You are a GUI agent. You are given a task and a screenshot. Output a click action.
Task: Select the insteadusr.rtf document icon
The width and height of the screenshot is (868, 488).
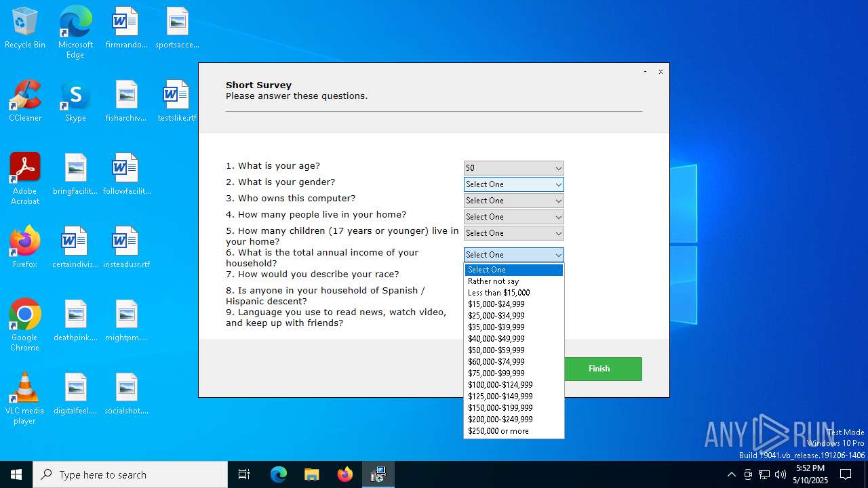[x=126, y=248]
